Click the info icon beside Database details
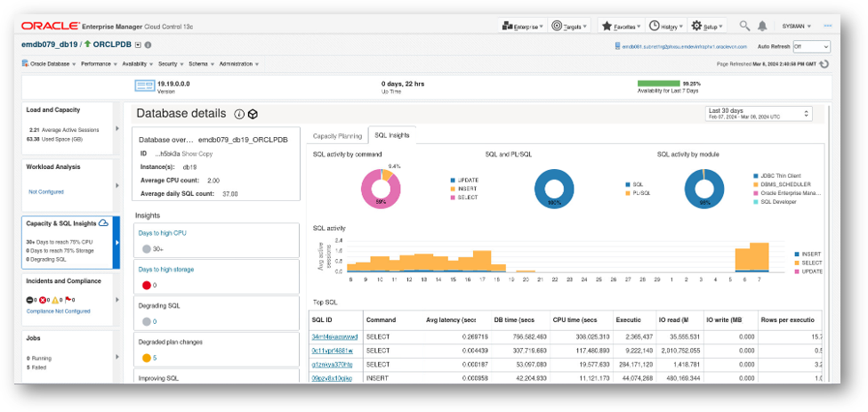 [239, 114]
